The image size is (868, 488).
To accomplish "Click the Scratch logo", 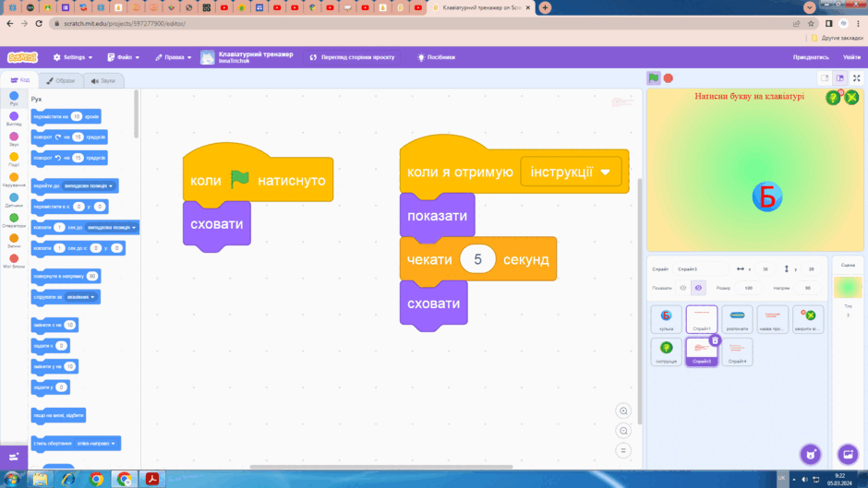I will (x=23, y=57).
